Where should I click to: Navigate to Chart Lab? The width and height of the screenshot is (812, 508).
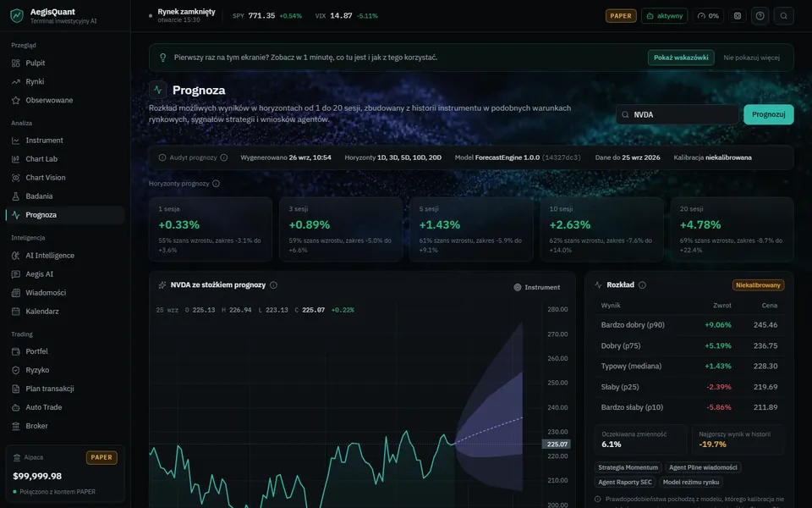(x=65, y=158)
